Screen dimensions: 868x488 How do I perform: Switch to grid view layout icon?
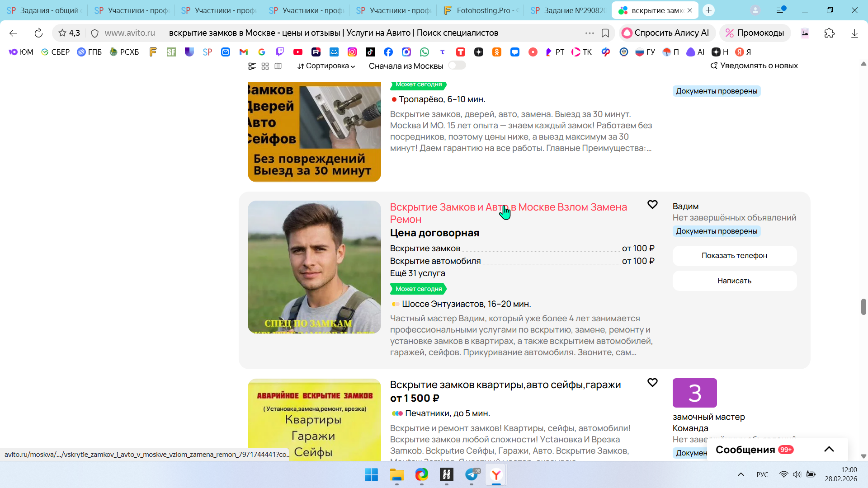265,66
